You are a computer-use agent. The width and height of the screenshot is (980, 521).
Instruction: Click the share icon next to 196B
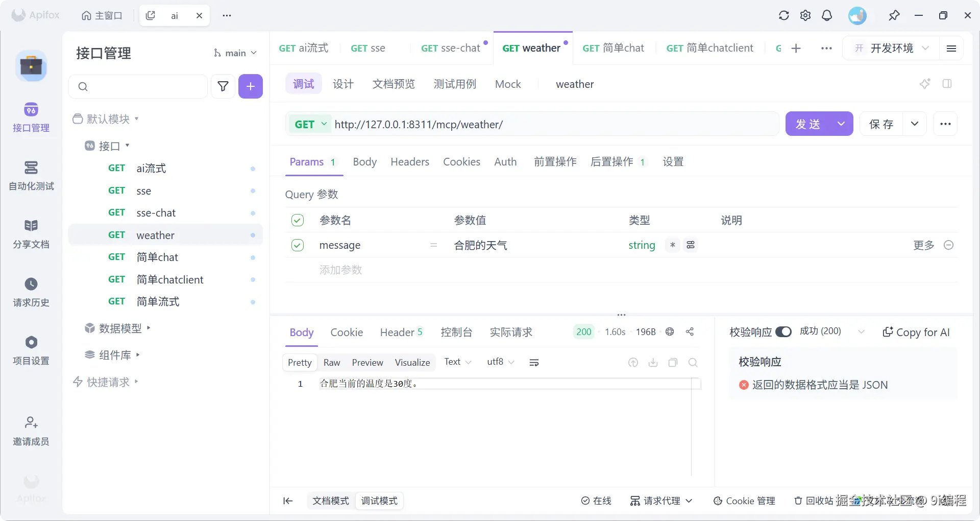coord(690,332)
